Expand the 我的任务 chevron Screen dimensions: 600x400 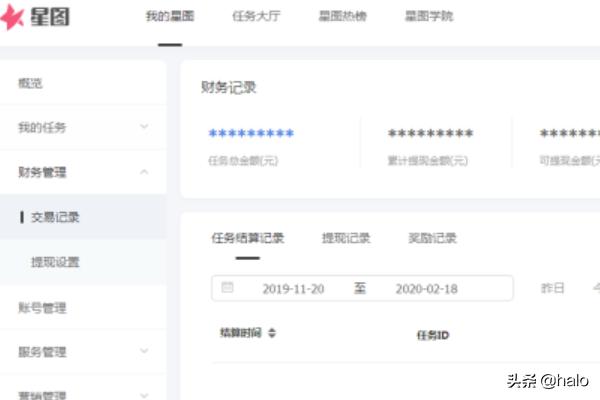pyautogui.click(x=144, y=127)
